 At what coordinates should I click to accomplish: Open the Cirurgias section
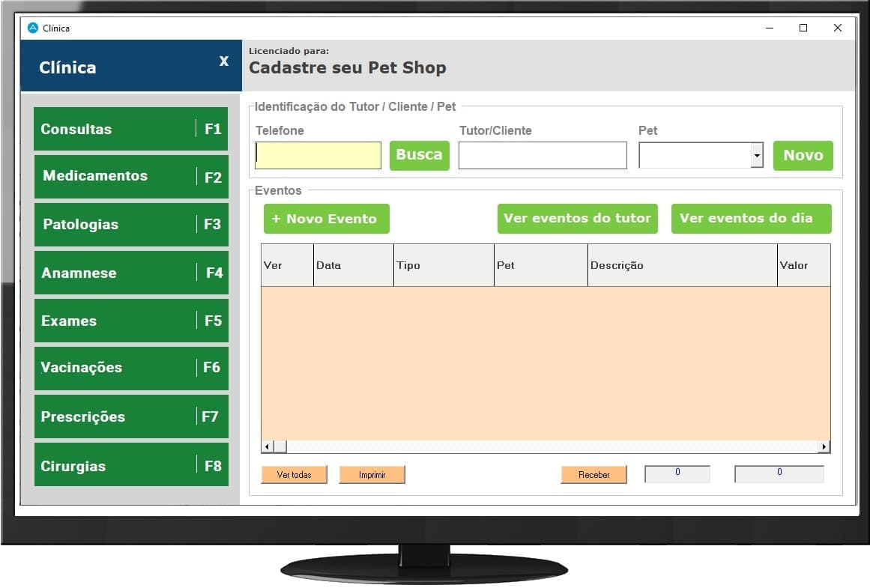pyautogui.click(x=130, y=465)
